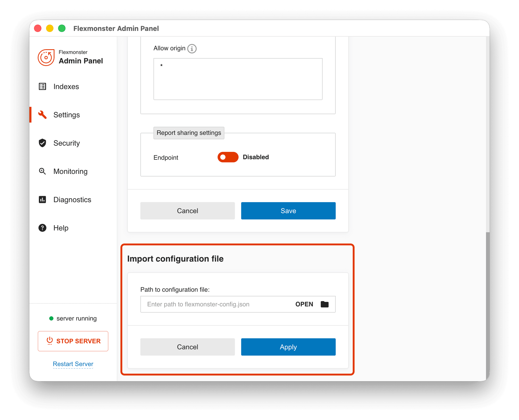Click the Admin Panel sidebar title
This screenshot has height=420, width=519.
[81, 61]
